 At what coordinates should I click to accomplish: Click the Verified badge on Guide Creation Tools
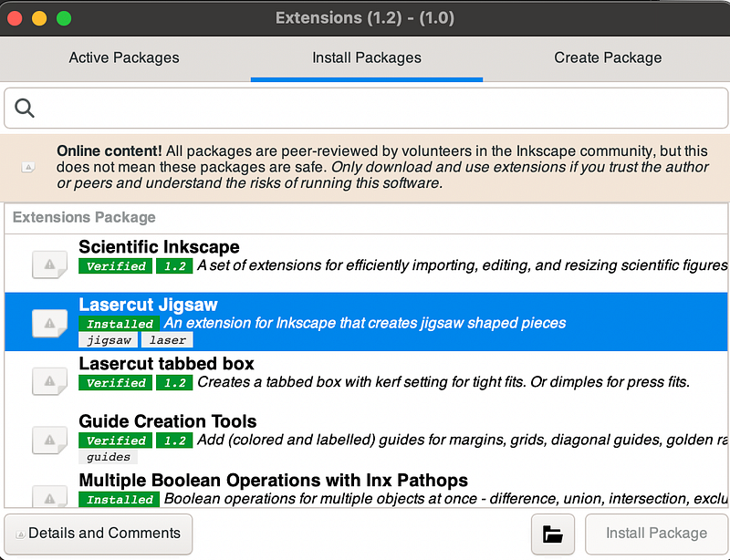[116, 441]
